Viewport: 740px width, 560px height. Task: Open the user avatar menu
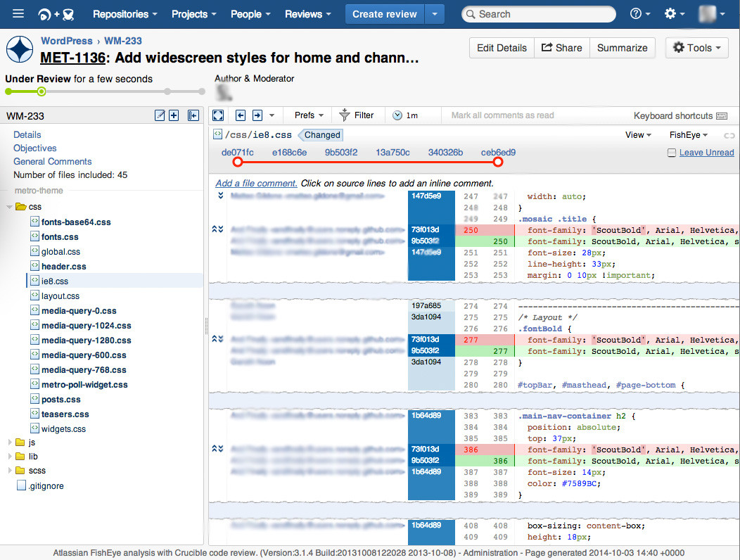pos(711,13)
